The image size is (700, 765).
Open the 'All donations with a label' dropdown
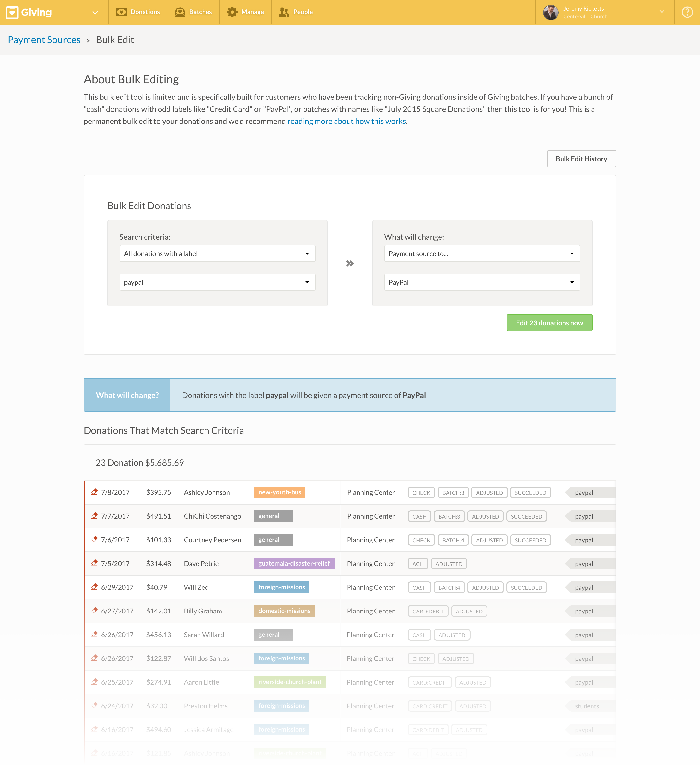[217, 253]
